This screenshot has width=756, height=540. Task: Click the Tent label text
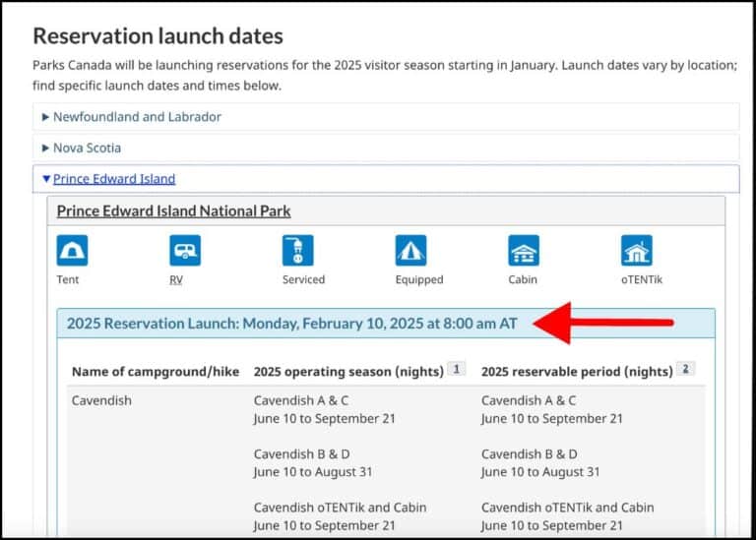(x=68, y=279)
